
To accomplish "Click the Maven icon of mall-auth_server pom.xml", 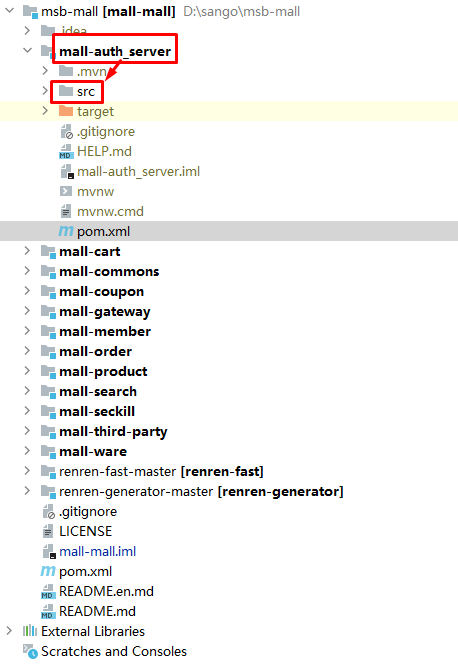I will tap(66, 231).
